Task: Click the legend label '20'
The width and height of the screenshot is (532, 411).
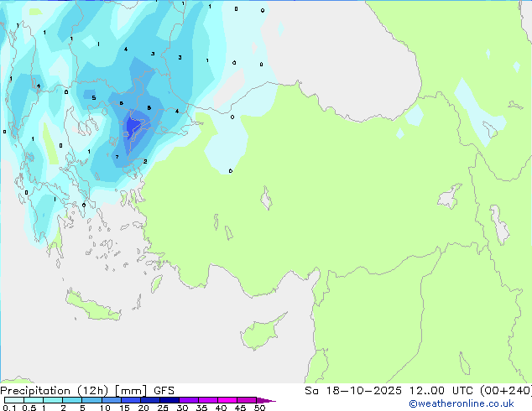Action: [x=143, y=408]
